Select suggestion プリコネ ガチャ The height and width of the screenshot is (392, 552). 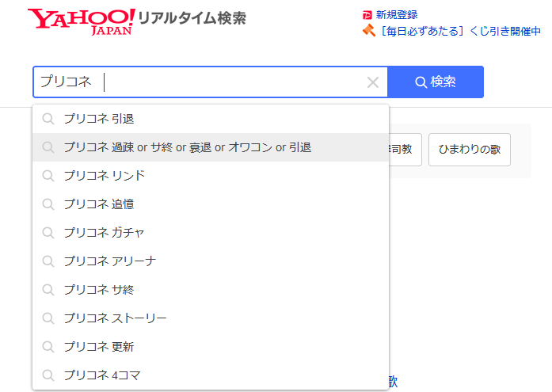click(x=211, y=233)
